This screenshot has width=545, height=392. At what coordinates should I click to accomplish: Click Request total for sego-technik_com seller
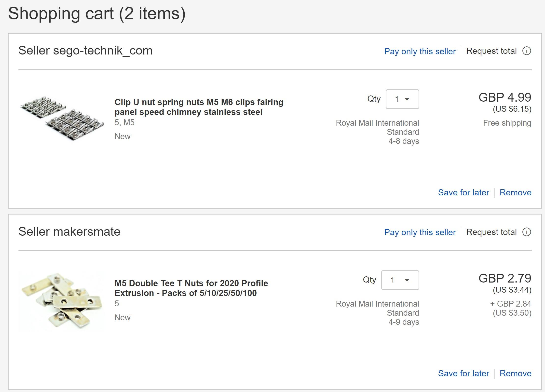[491, 51]
